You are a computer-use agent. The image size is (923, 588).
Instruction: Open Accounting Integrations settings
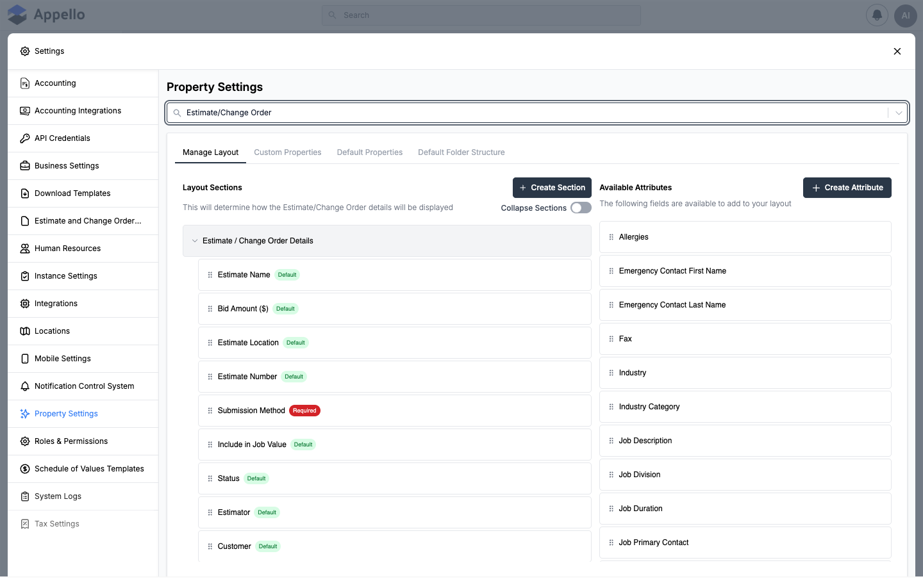83,111
